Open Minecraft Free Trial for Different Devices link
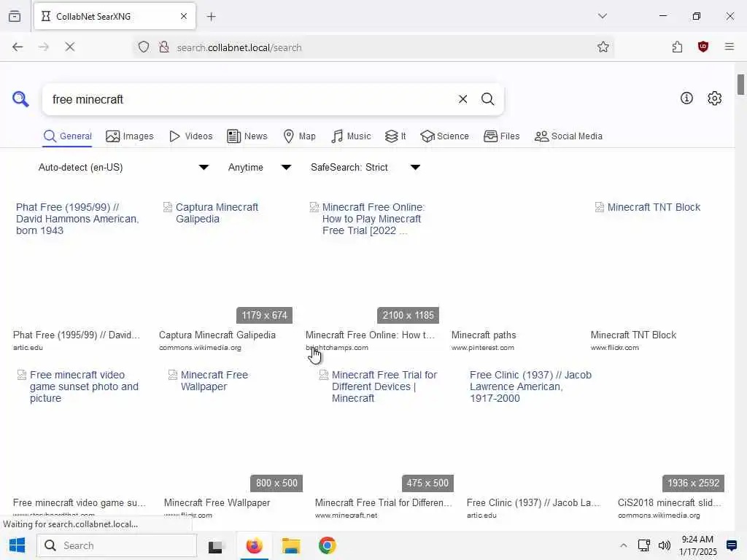 coord(384,386)
